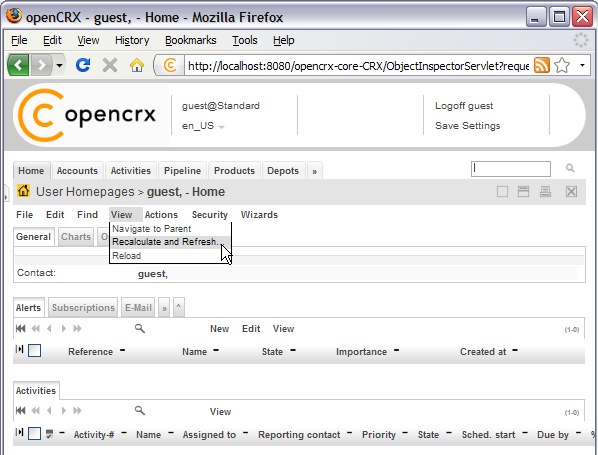Screen dimensions: 598x455
Task: Expand more grid tabs with » next to E-Mail
Action: tap(164, 308)
